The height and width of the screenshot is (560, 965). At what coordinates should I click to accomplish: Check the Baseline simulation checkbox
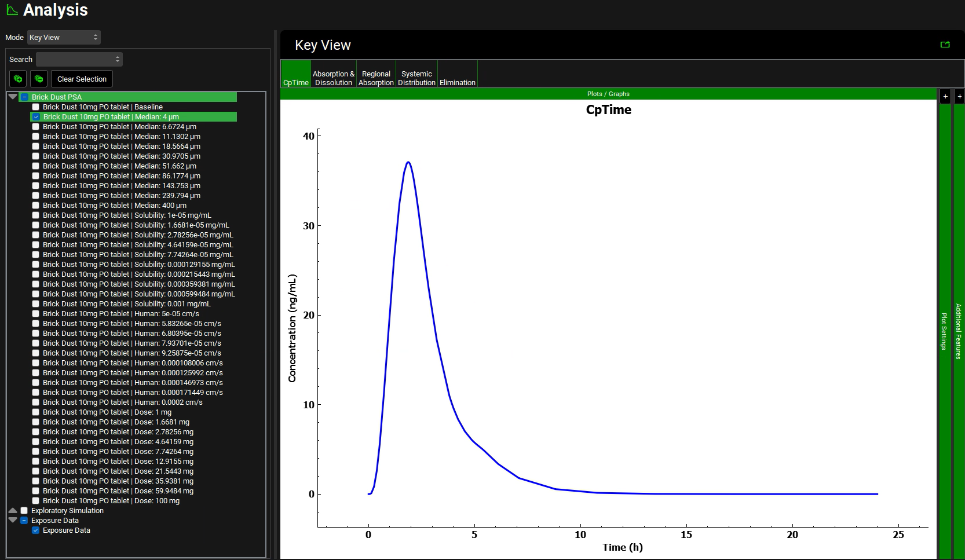36,107
